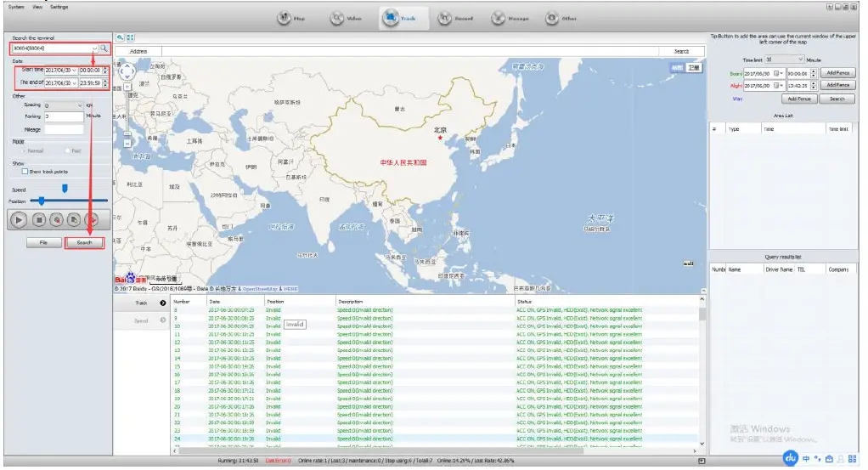868x470 pixels.
Task: Switch to the Speed tab below map
Action: (x=141, y=320)
